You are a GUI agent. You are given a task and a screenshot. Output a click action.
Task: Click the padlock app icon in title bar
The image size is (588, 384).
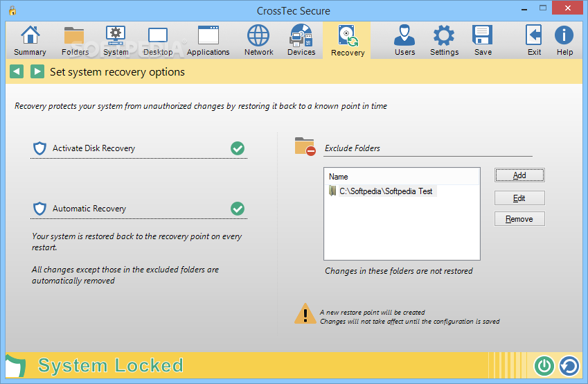click(12, 10)
